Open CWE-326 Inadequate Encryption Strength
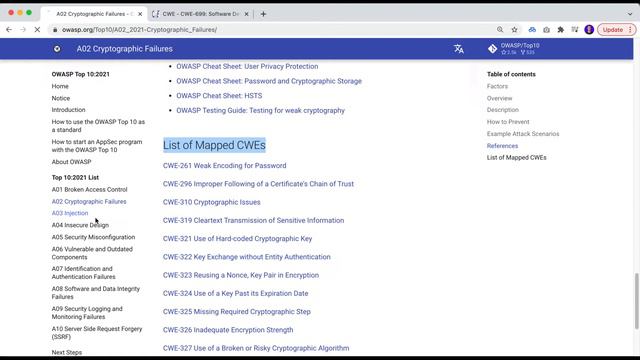This screenshot has height=360, width=640. [228, 330]
